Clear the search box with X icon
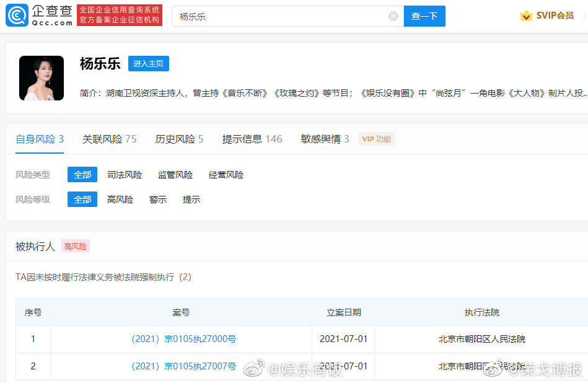This screenshot has height=383, width=588. pos(393,16)
